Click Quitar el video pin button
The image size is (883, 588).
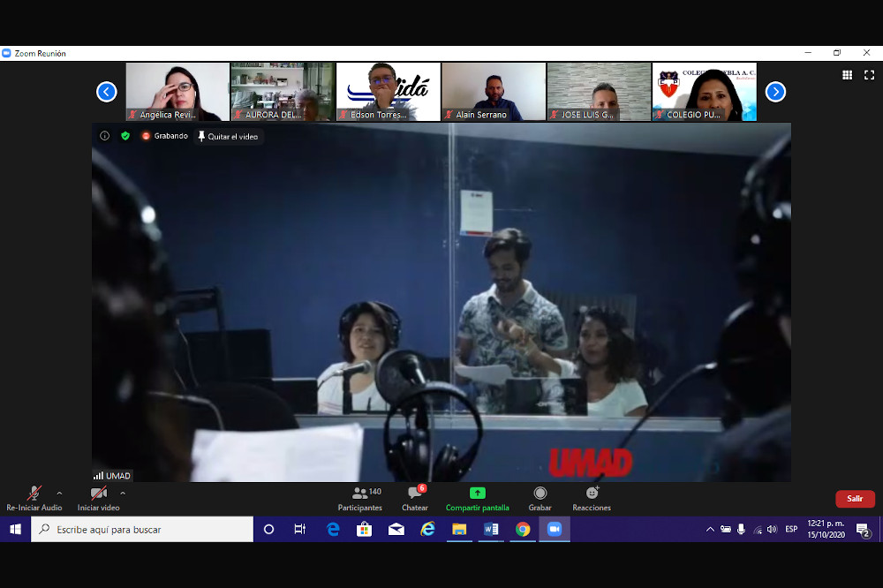point(229,136)
